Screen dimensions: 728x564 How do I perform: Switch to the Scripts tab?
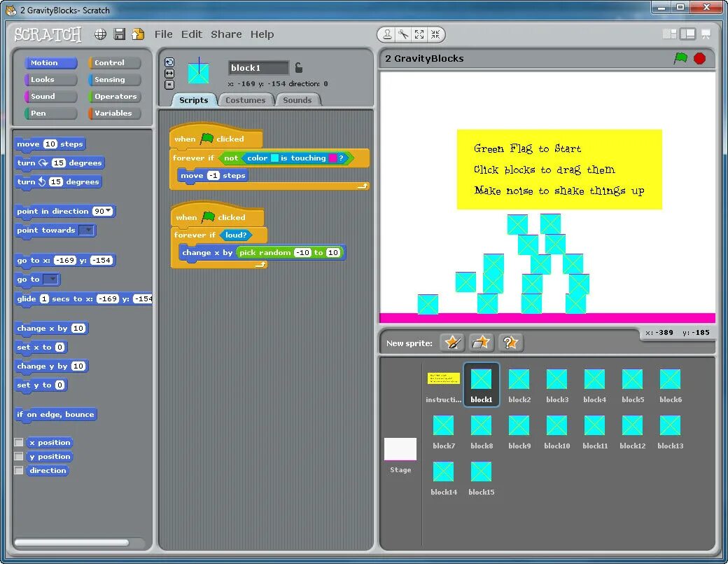click(194, 100)
